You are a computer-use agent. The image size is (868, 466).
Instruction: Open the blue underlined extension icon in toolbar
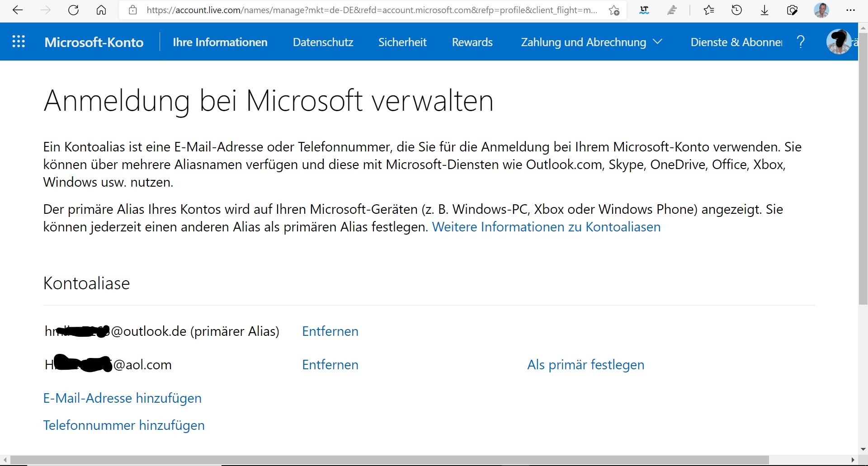[x=644, y=10]
